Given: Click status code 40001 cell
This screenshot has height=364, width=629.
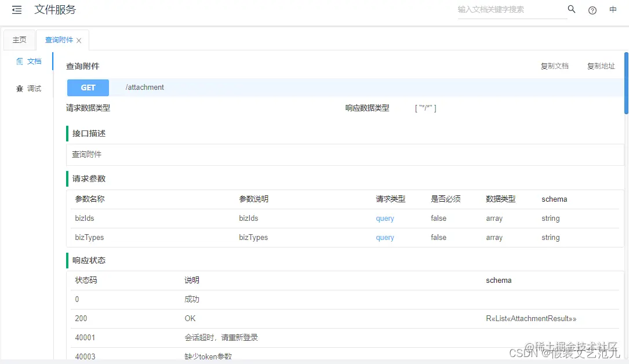Looking at the screenshot, I should (85, 338).
